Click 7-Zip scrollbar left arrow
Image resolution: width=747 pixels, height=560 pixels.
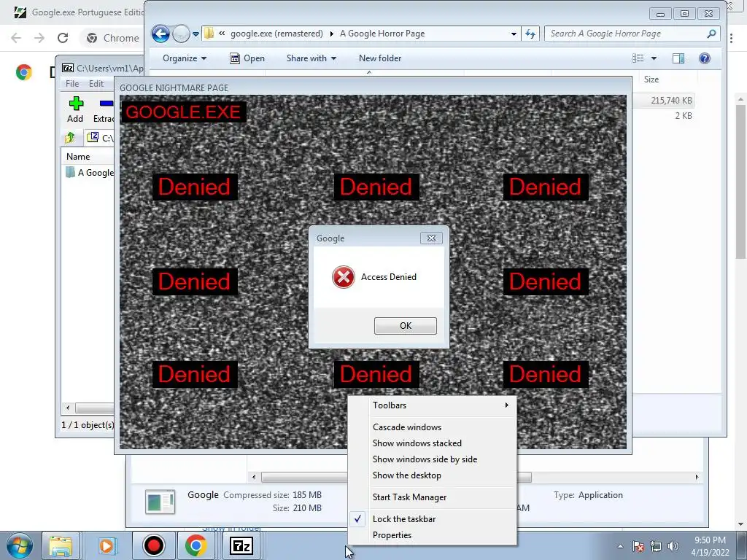click(68, 408)
